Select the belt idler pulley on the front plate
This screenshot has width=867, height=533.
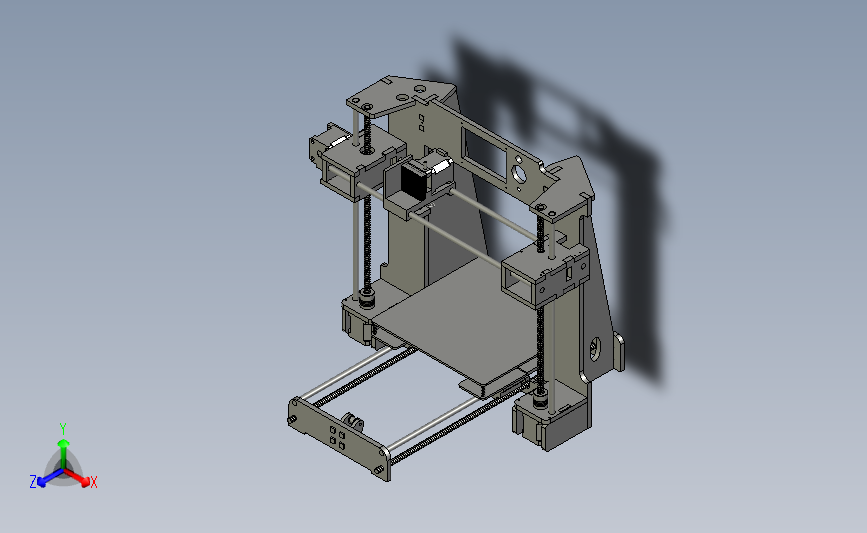pyautogui.click(x=353, y=422)
